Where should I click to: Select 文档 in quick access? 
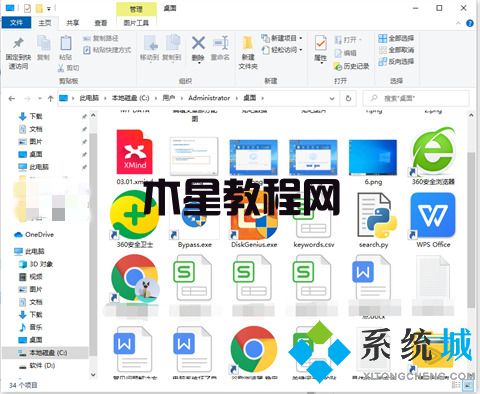point(31,129)
